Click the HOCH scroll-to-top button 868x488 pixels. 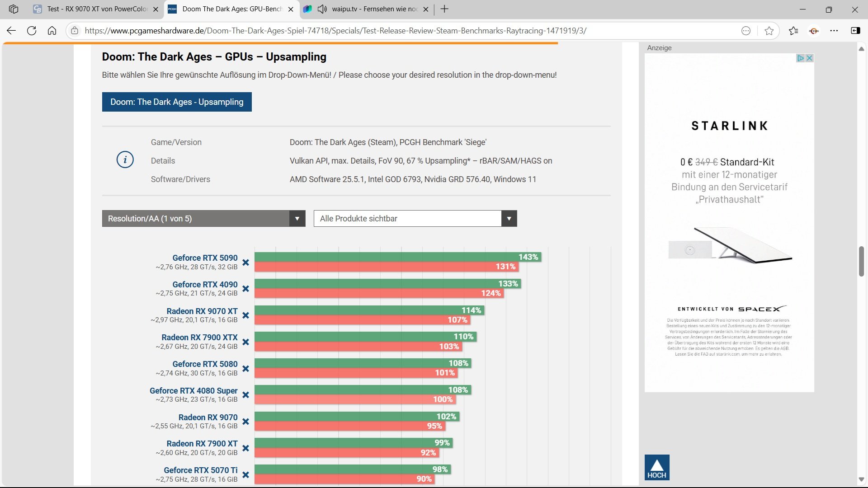point(656,467)
